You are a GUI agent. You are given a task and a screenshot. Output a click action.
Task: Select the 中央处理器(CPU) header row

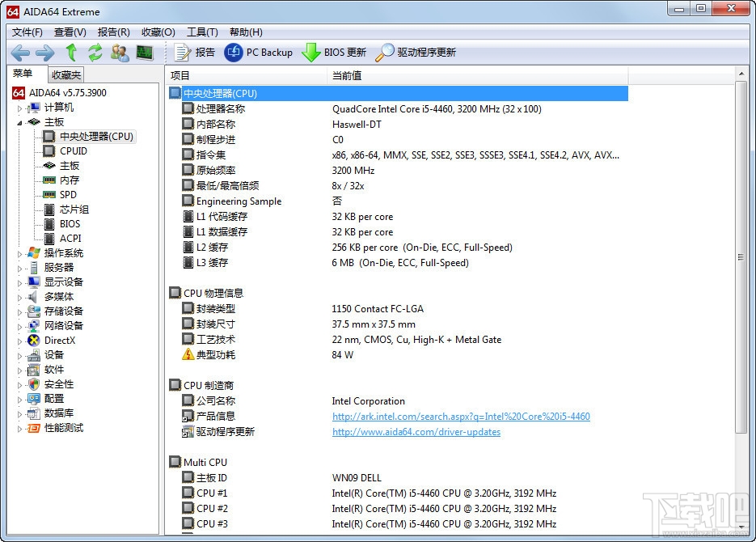coord(399,94)
